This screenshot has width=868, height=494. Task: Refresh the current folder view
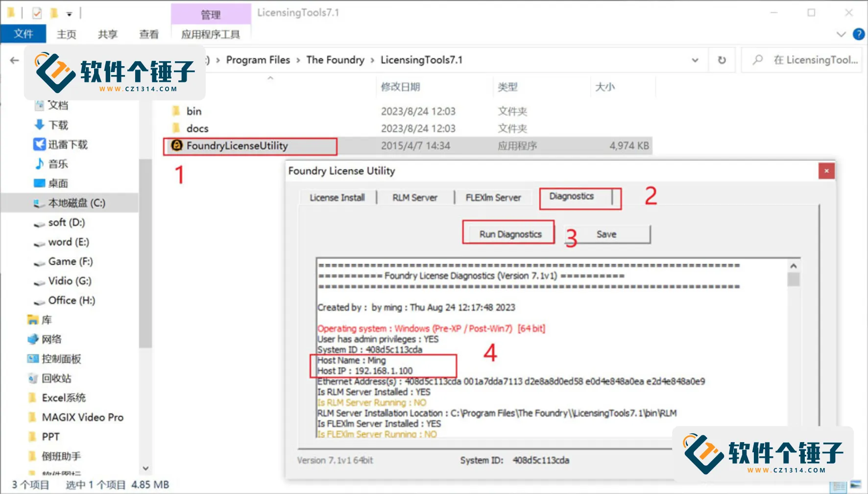tap(722, 60)
